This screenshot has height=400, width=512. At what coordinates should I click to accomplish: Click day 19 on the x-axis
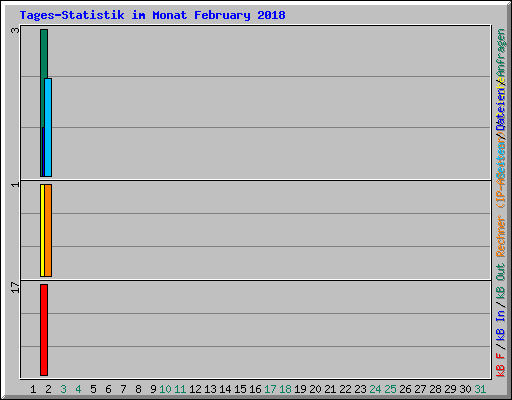(300, 389)
